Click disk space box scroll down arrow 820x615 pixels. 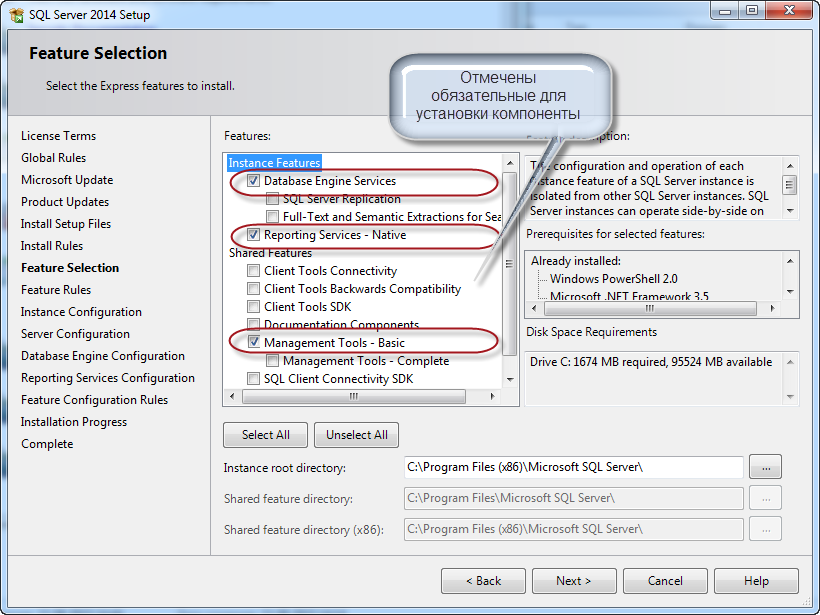point(790,397)
